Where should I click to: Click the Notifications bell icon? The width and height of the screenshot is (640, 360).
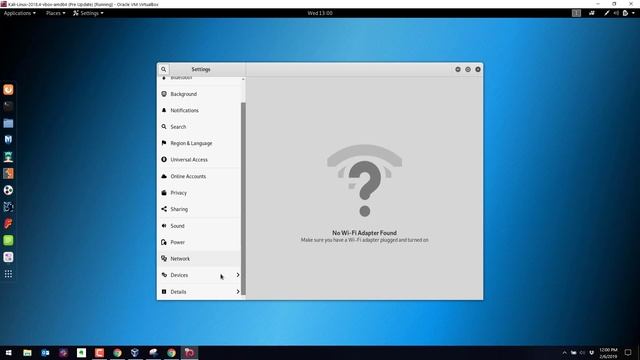164,110
